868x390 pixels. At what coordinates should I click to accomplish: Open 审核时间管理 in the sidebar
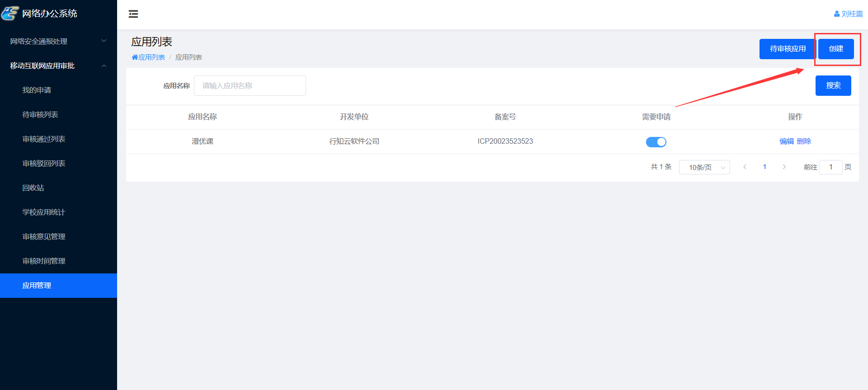point(58,261)
